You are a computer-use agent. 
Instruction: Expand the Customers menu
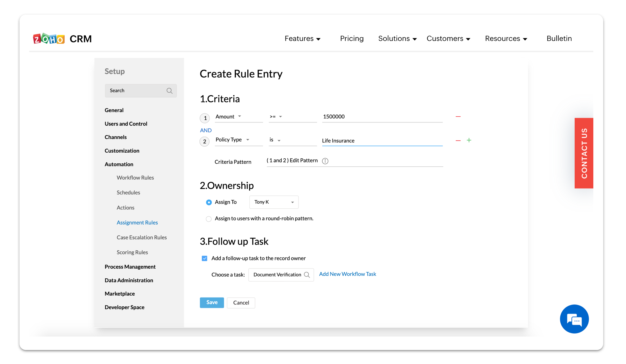click(x=448, y=39)
